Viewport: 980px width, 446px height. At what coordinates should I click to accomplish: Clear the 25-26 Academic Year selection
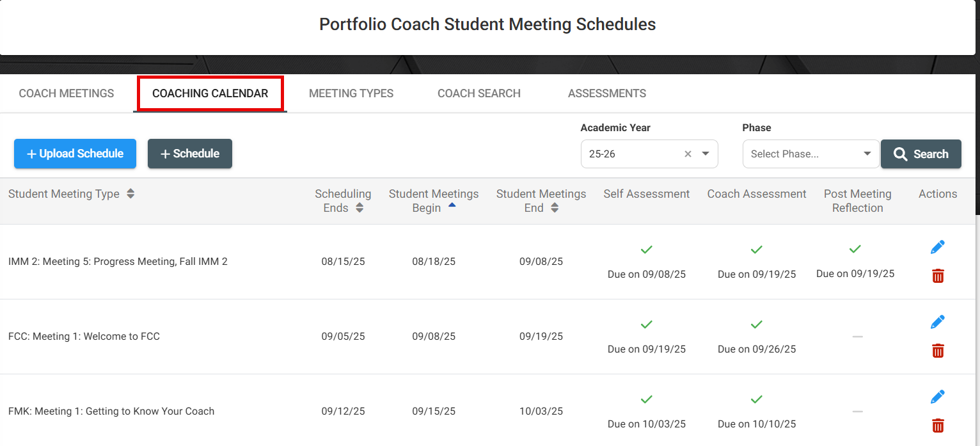click(x=688, y=154)
